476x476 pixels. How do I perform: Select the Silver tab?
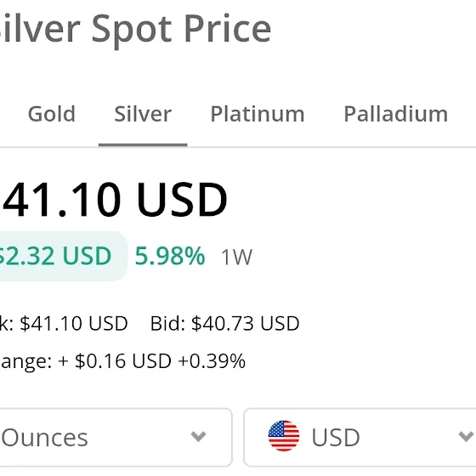tap(143, 114)
